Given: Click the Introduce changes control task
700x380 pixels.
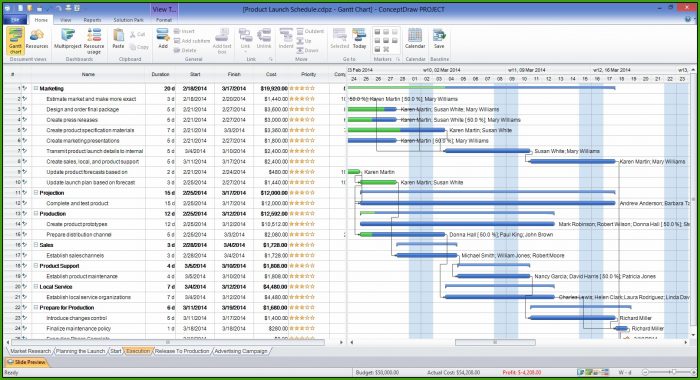Looking at the screenshot, I should pyautogui.click(x=76, y=318).
